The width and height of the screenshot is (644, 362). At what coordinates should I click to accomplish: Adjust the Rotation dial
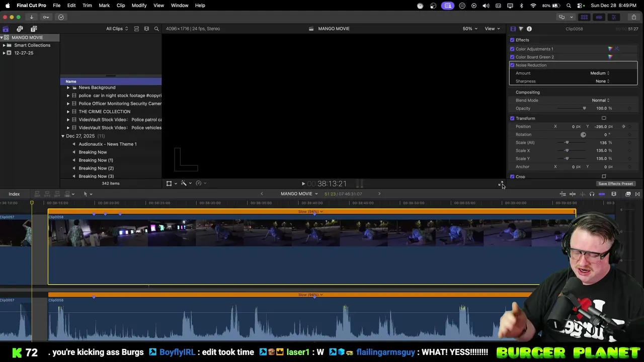coord(583,134)
